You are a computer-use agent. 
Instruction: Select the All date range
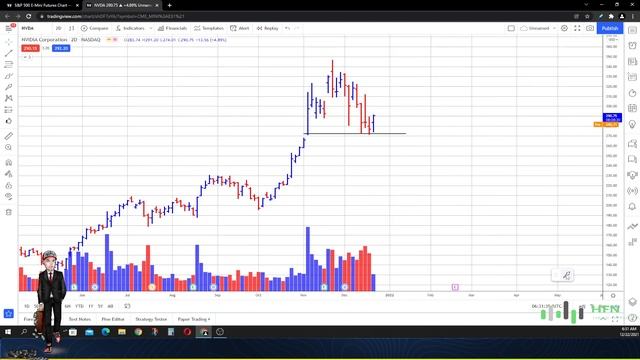pos(110,306)
